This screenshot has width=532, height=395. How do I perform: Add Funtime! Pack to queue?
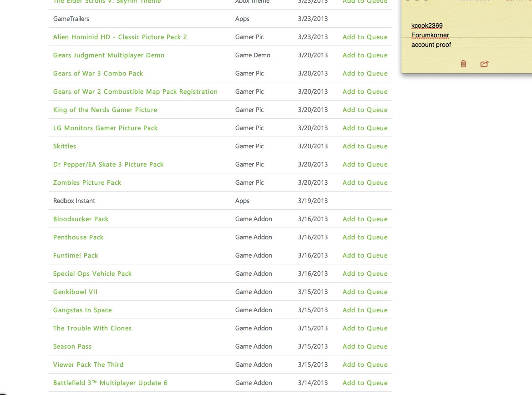(x=365, y=256)
